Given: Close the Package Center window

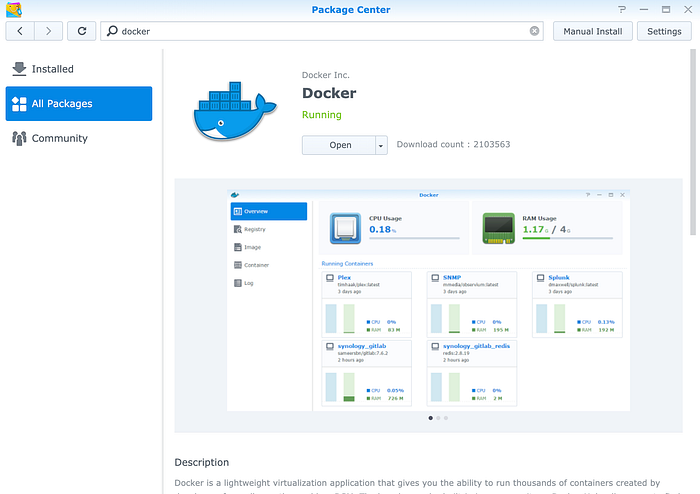Looking at the screenshot, I should tap(688, 9).
